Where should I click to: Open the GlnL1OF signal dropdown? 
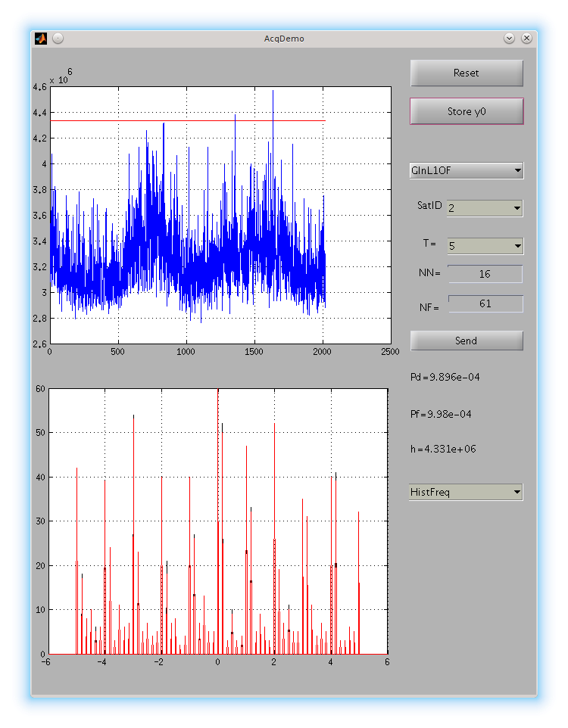(x=467, y=170)
